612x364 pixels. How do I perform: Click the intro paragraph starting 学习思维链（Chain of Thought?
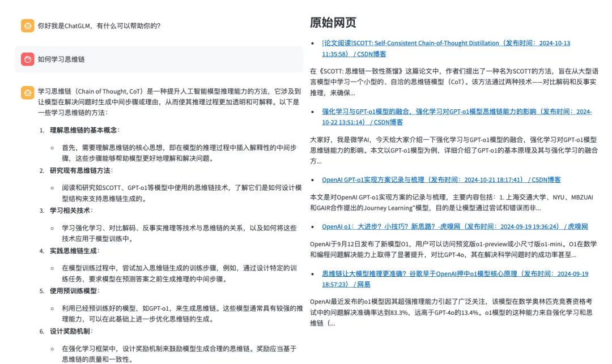click(169, 102)
